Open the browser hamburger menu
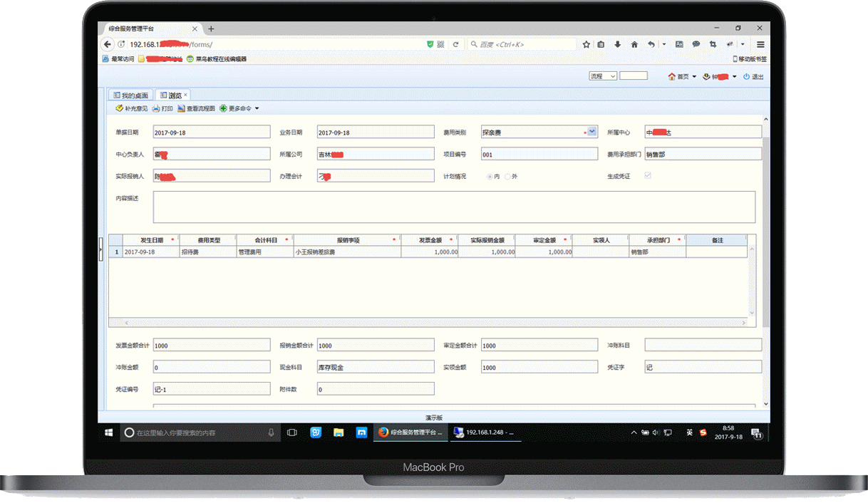Image resolution: width=868 pixels, height=503 pixels. pos(760,44)
